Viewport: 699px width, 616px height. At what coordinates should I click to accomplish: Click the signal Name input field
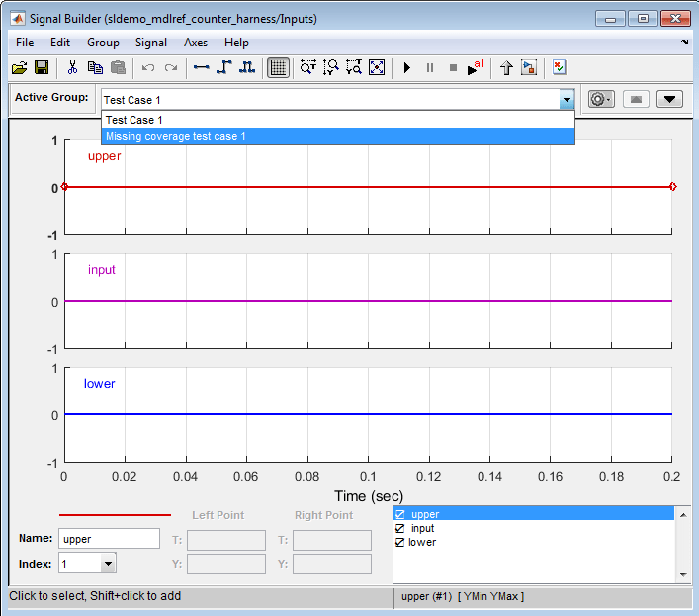click(109, 539)
